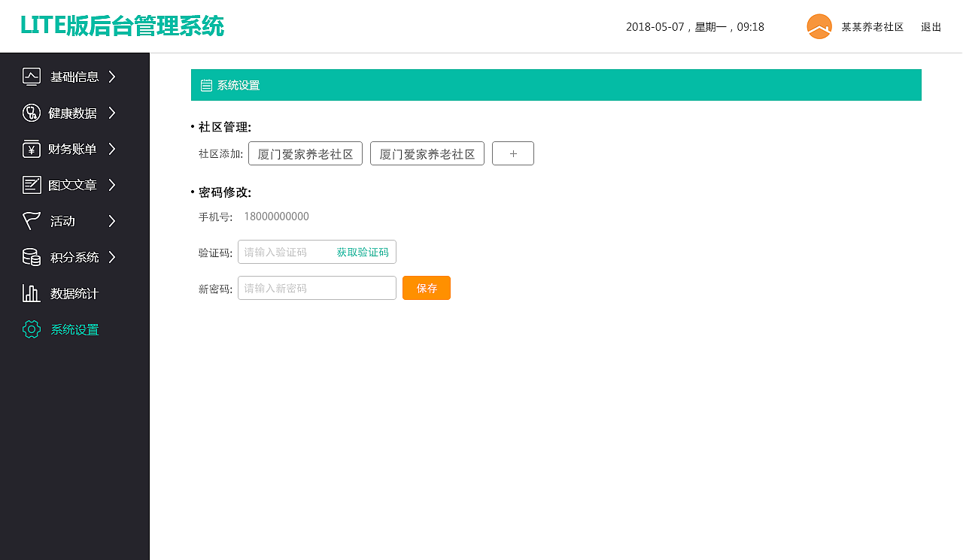963x560 pixels.
Task: Click the 保存 save button
Action: tap(427, 288)
